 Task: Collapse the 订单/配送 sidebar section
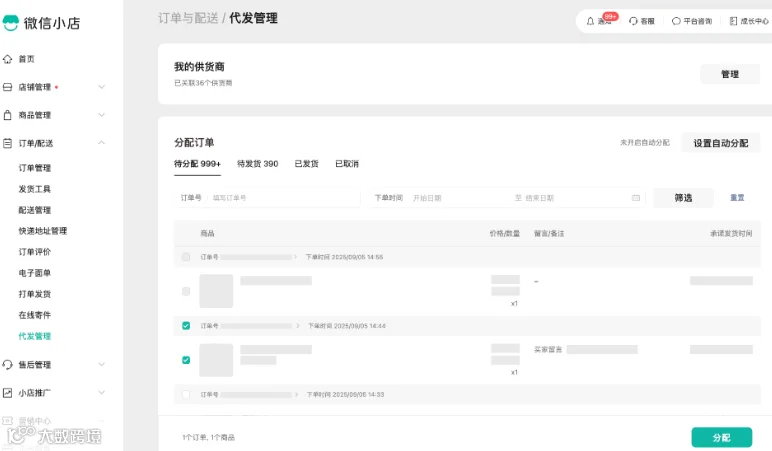click(x=101, y=143)
